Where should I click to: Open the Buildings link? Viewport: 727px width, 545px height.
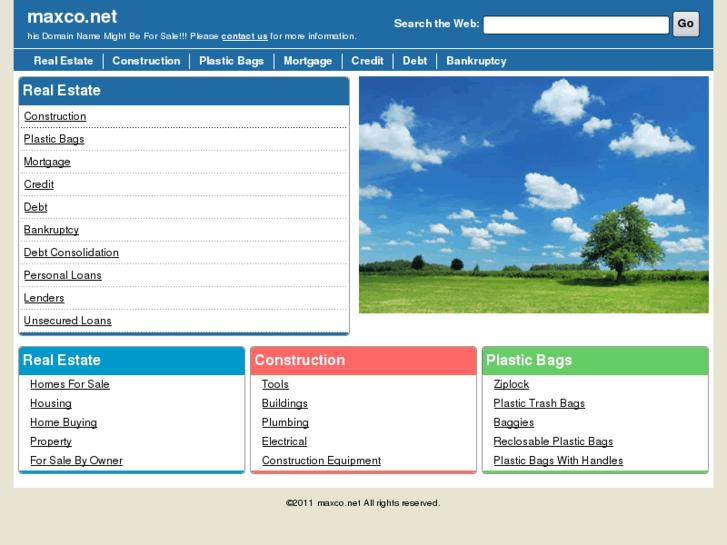[285, 404]
